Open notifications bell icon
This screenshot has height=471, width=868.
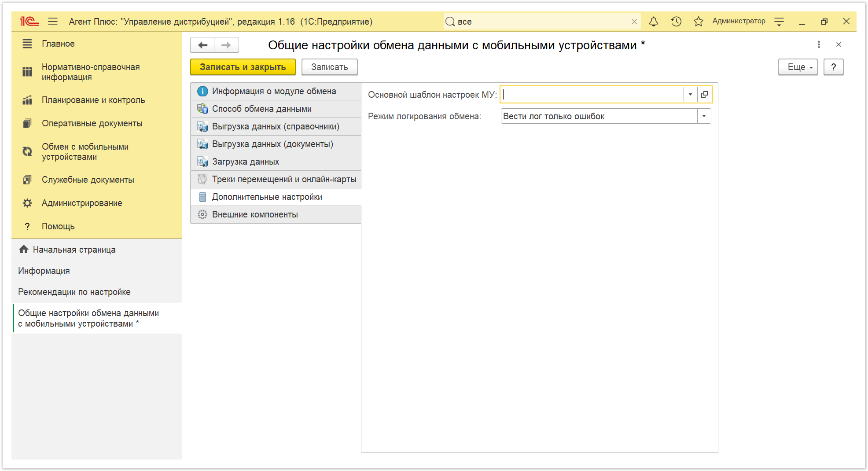[654, 21]
